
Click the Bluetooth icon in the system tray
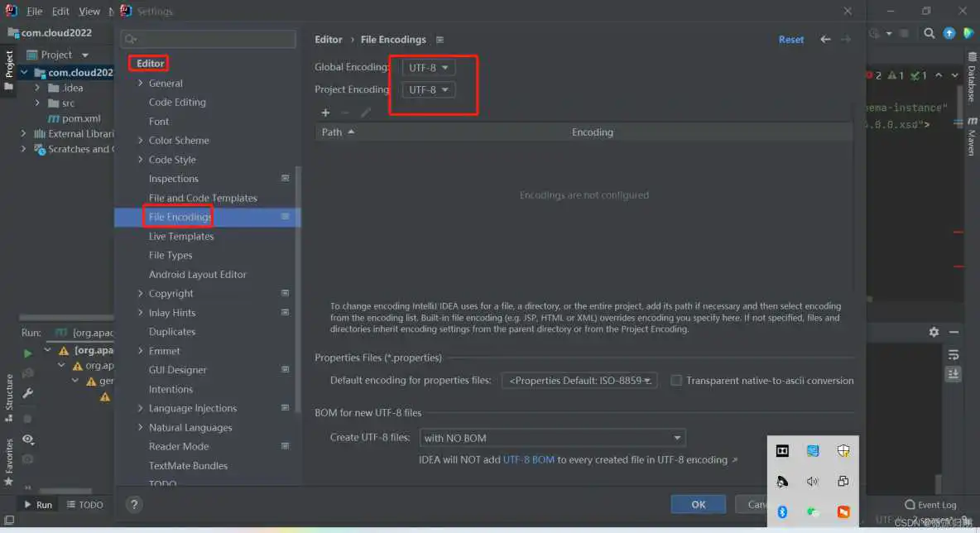tap(782, 511)
